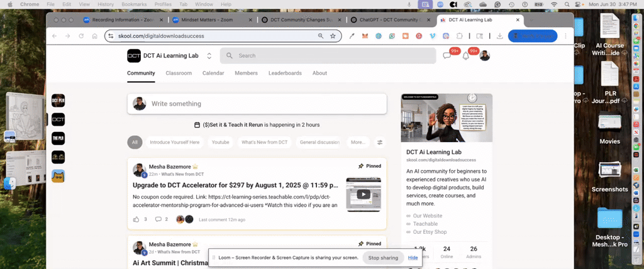The height and width of the screenshot is (269, 644).
Task: Go back with Chrome's back arrow
Action: pyautogui.click(x=54, y=36)
